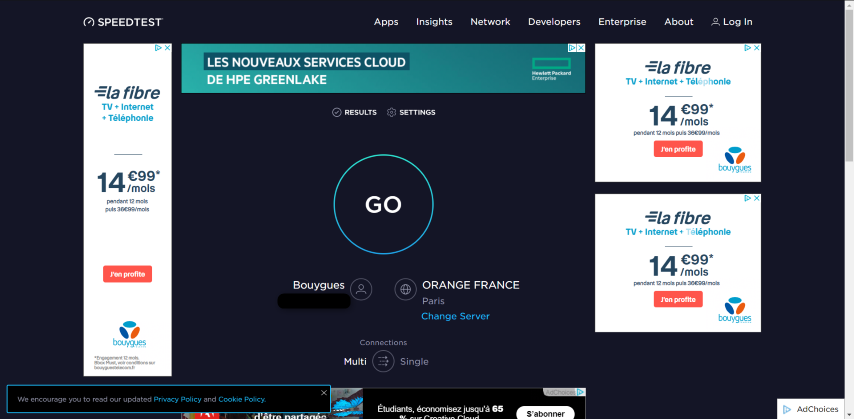
Task: Open the Apps menu
Action: pyautogui.click(x=386, y=22)
